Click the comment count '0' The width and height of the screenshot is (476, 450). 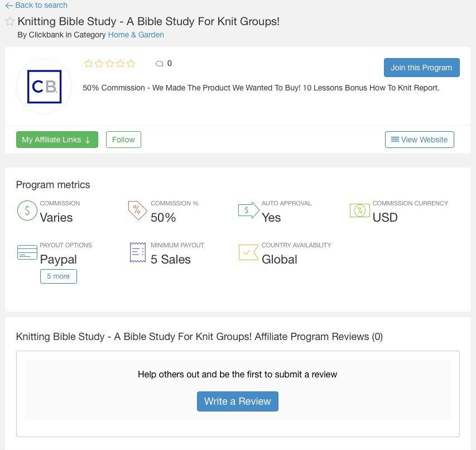click(x=170, y=63)
